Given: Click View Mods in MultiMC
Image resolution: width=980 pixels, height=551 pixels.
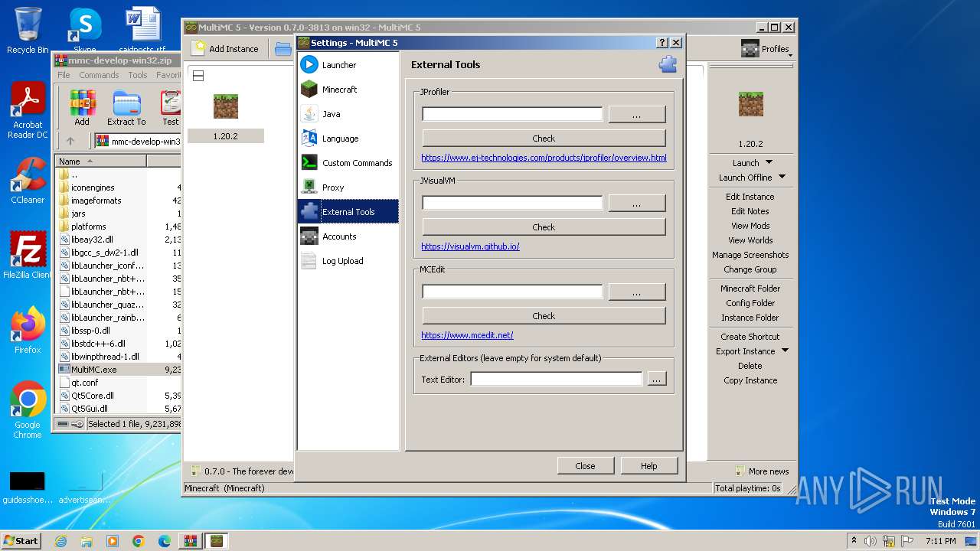Looking at the screenshot, I should 750,226.
